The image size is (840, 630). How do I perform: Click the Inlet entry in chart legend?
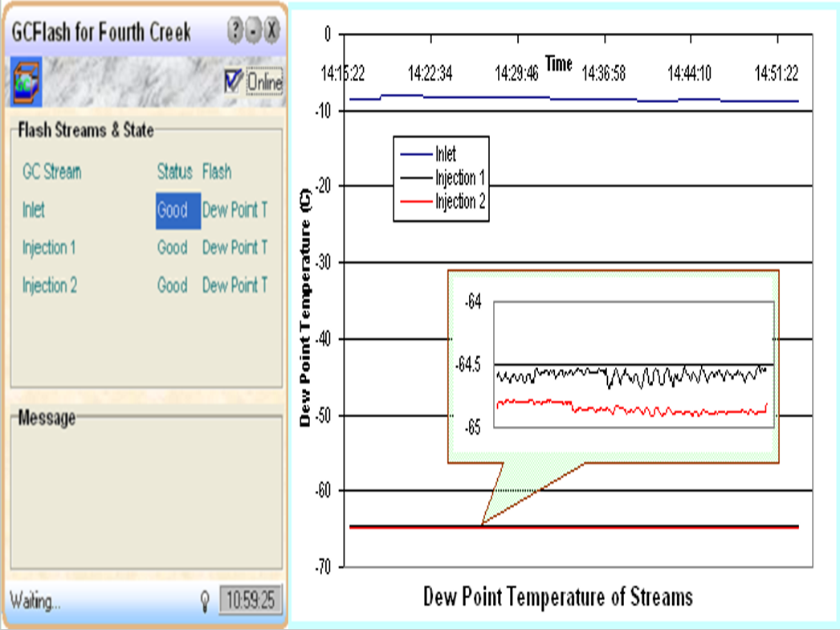446,154
